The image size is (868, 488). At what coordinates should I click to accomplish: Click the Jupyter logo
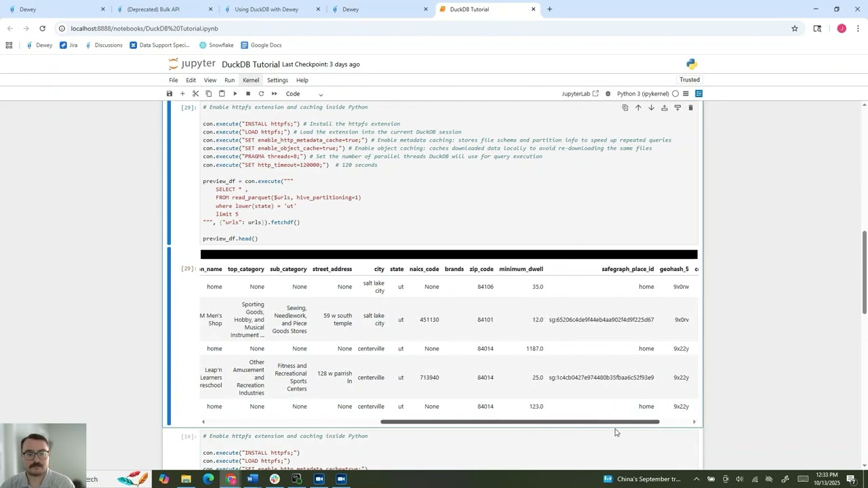(192, 64)
